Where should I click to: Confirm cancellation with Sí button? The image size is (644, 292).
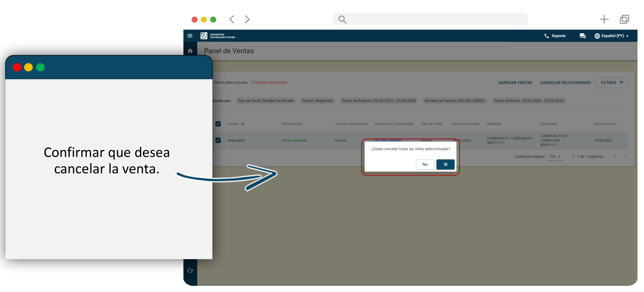pos(445,164)
